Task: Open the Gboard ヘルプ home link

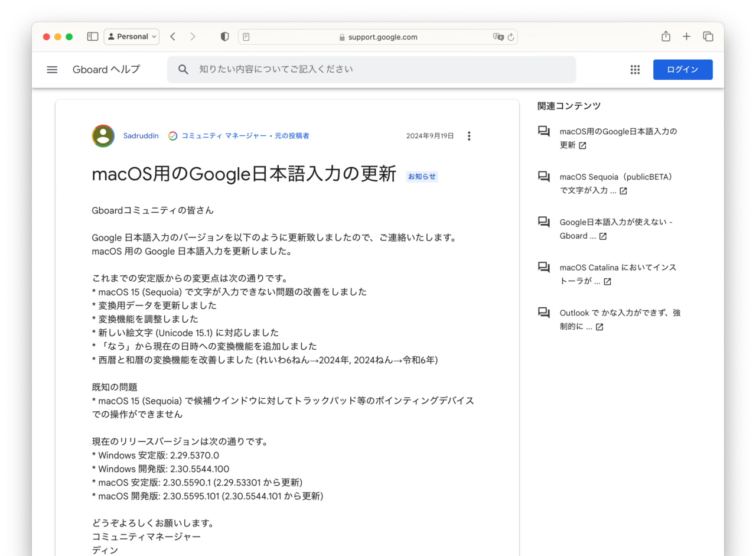Action: 106,69
